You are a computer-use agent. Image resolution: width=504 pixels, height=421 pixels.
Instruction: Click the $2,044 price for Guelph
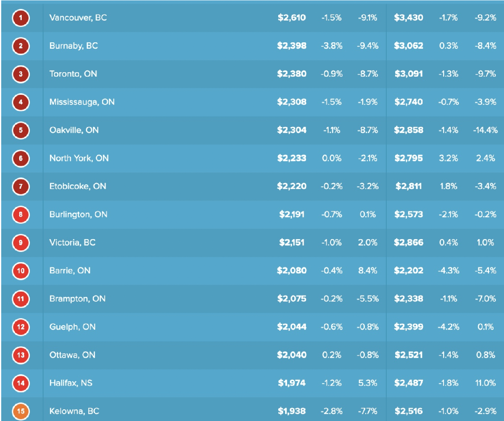pyautogui.click(x=292, y=327)
